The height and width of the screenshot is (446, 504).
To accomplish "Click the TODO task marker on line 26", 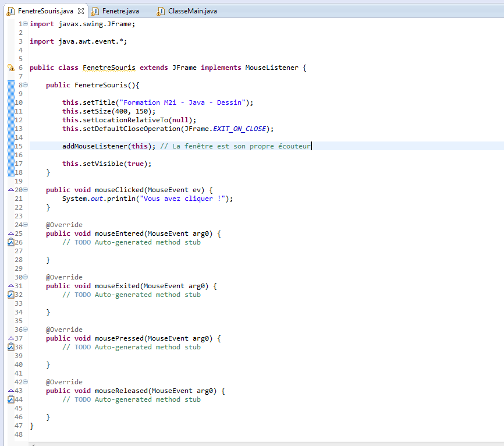I will tap(10, 242).
